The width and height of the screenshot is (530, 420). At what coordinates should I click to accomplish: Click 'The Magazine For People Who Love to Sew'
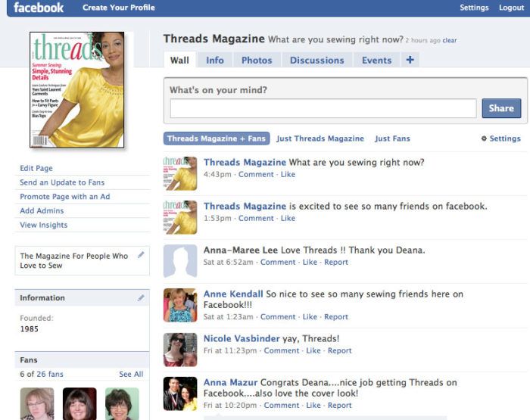(x=74, y=260)
